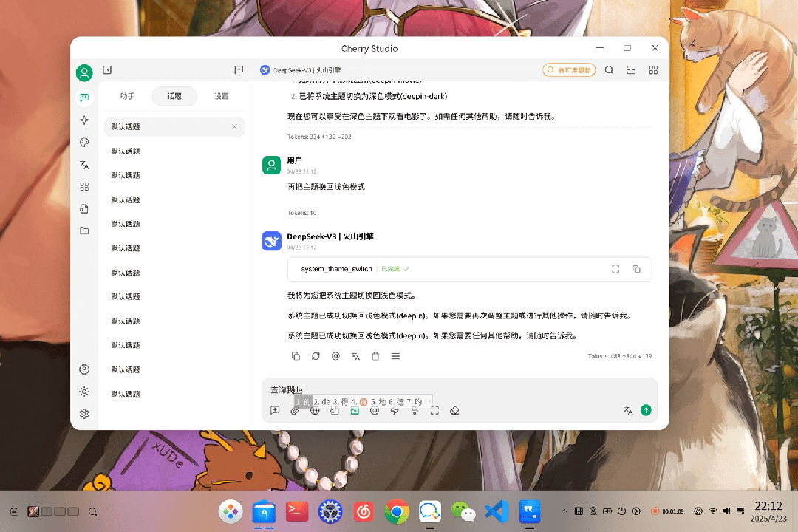The width and height of the screenshot is (798, 532).
Task: Translate input text with translate icon
Action: pos(628,410)
